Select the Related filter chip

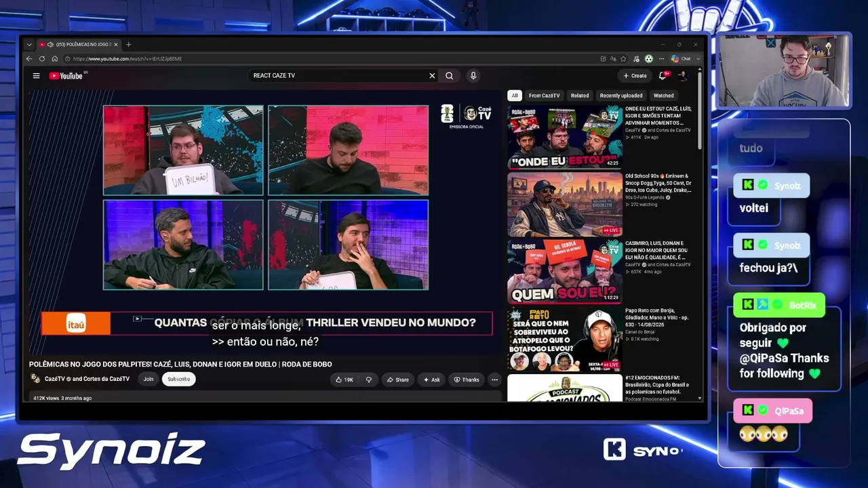[x=580, y=96]
